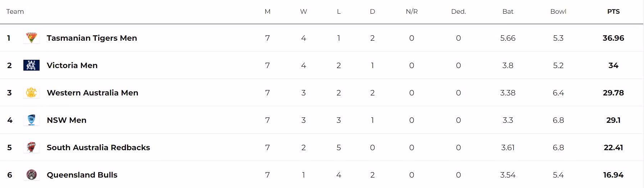Click the Ded. column header

[458, 12]
